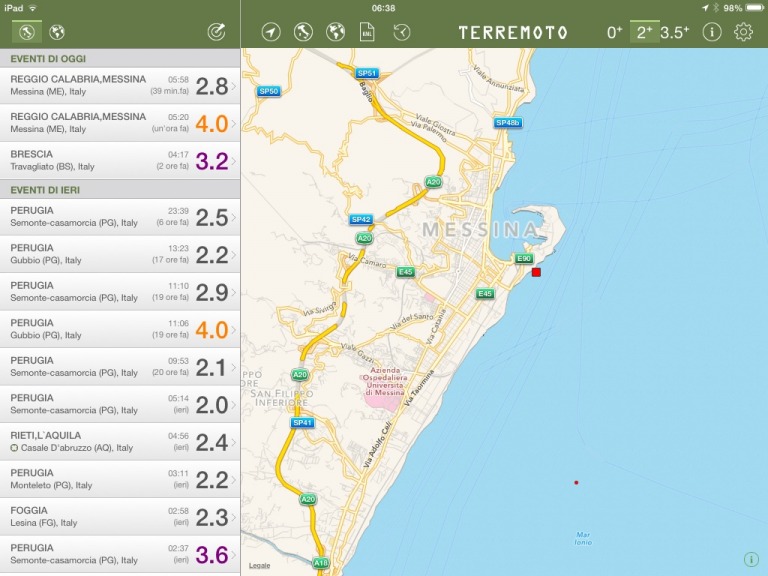Open Perugia event at 11:10 magnitude 2.9

point(120,291)
